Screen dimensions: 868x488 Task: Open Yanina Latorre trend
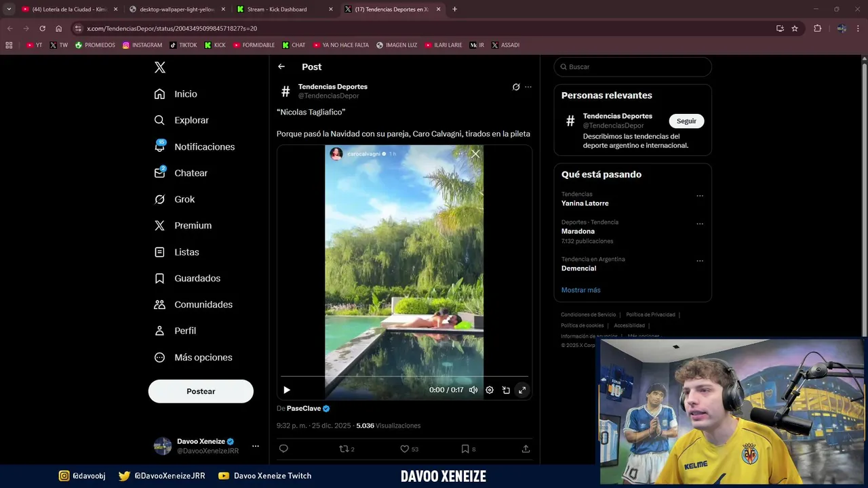pos(585,203)
